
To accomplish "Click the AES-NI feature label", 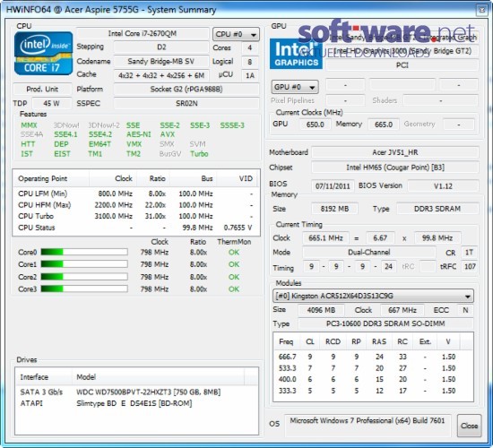I will [139, 134].
